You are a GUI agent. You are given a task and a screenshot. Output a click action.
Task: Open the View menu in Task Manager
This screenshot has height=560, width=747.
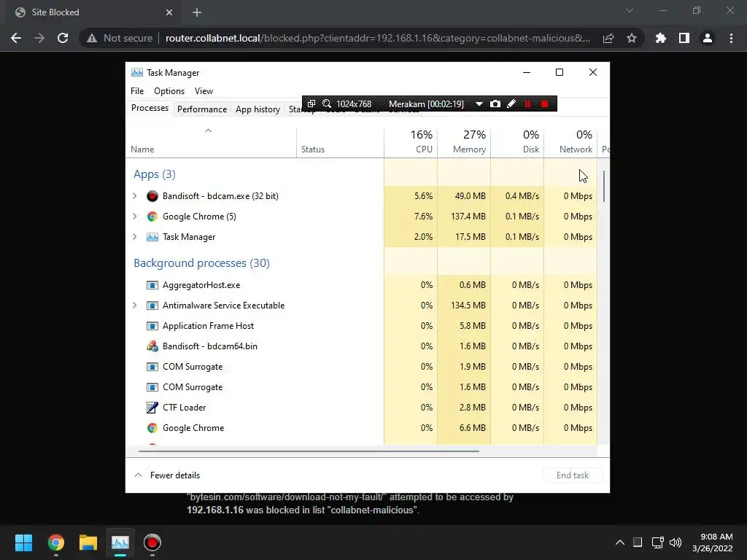pyautogui.click(x=204, y=91)
